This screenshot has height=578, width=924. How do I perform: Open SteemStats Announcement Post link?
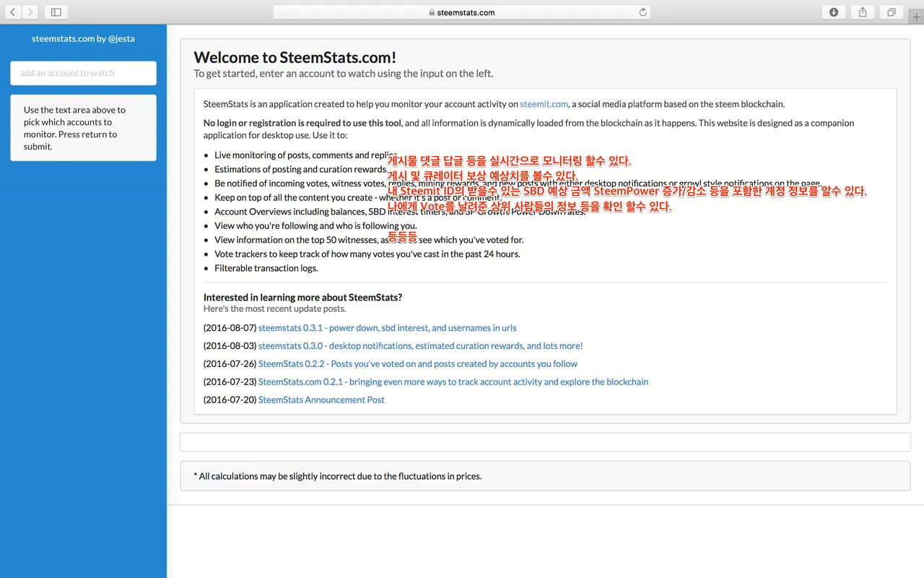(321, 400)
